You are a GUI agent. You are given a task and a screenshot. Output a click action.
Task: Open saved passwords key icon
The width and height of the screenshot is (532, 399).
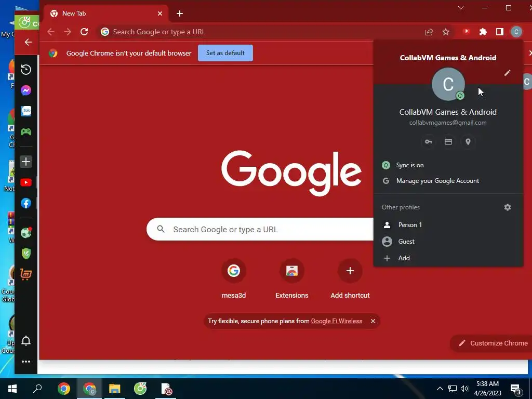[429, 142]
